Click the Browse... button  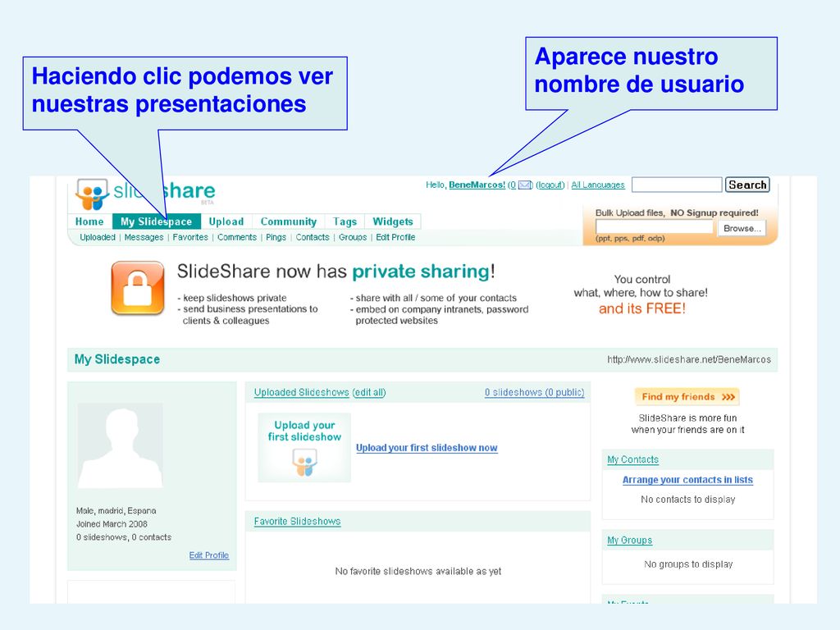point(742,228)
